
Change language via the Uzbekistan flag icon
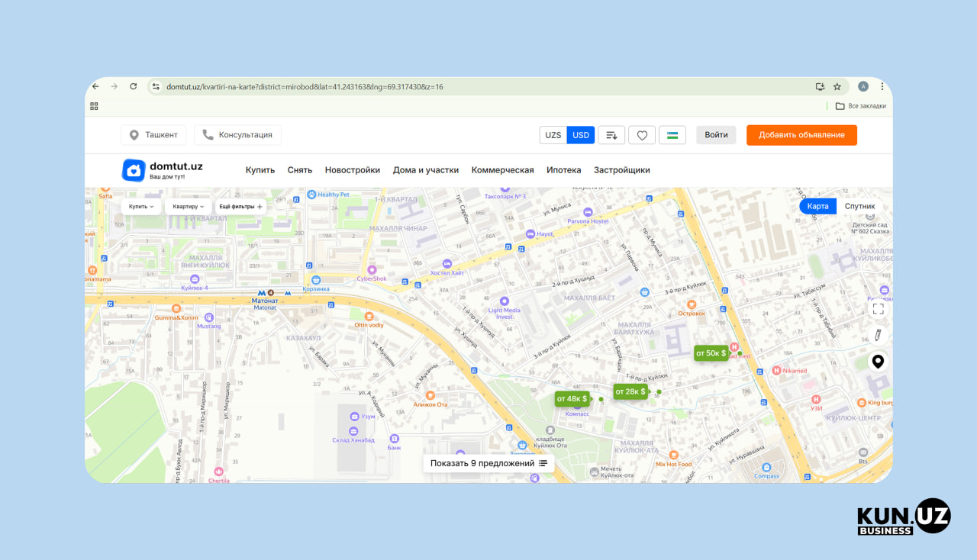coord(672,135)
